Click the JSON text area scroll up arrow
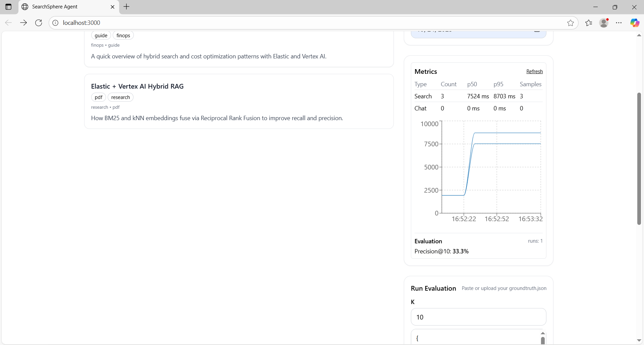 pyautogui.click(x=543, y=333)
